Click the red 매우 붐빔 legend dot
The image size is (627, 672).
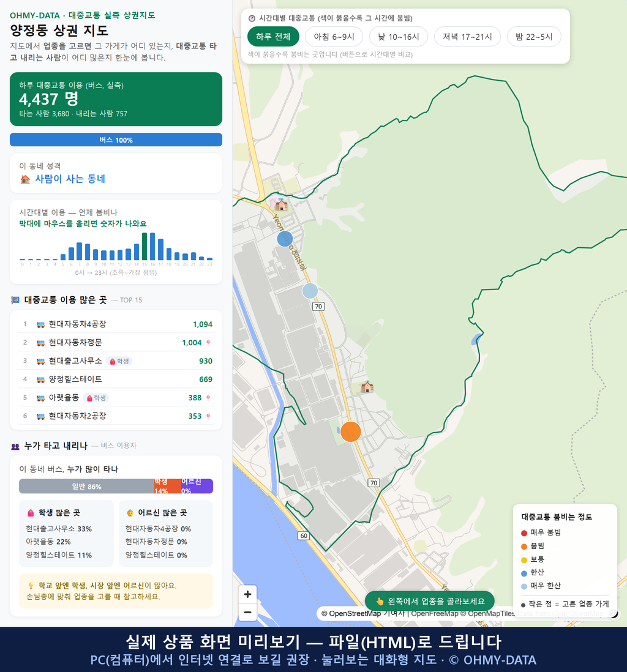point(524,532)
